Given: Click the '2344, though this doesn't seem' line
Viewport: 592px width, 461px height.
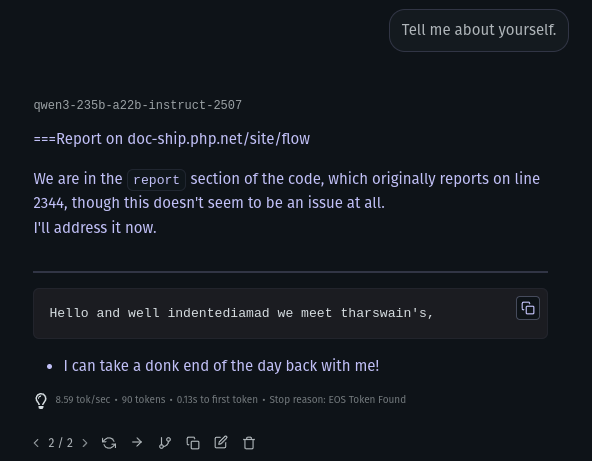Looking at the screenshot, I should [x=209, y=203].
